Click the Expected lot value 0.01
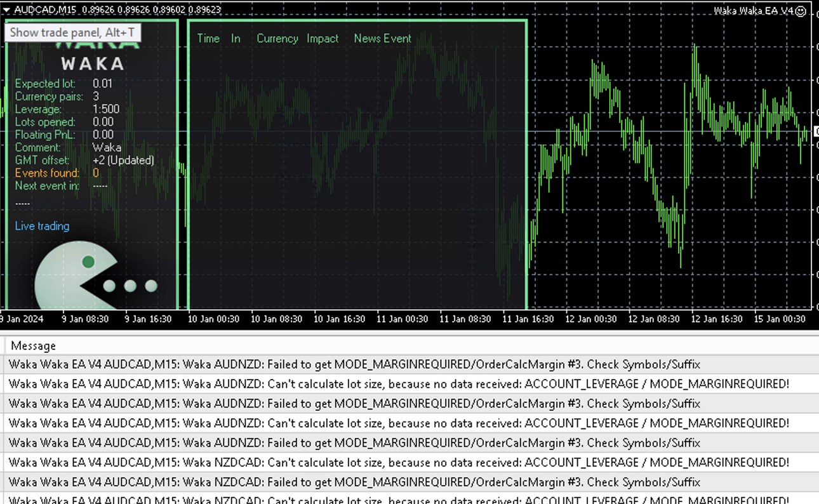819x504 pixels. point(102,84)
